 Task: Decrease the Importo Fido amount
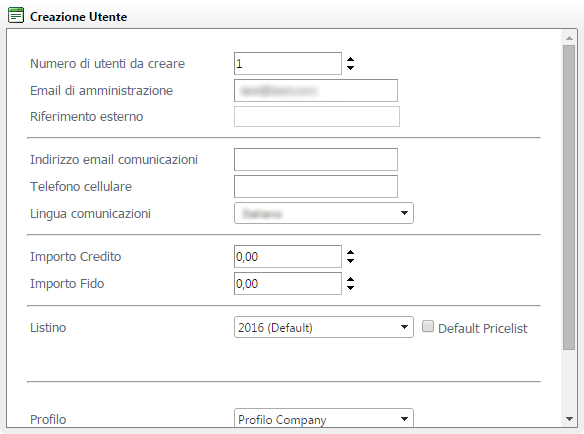(350, 288)
